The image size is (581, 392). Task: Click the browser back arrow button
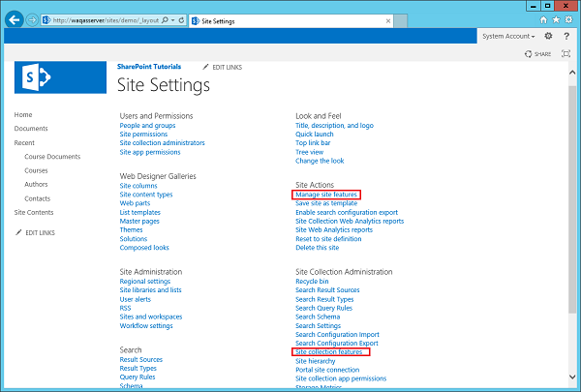coord(15,18)
